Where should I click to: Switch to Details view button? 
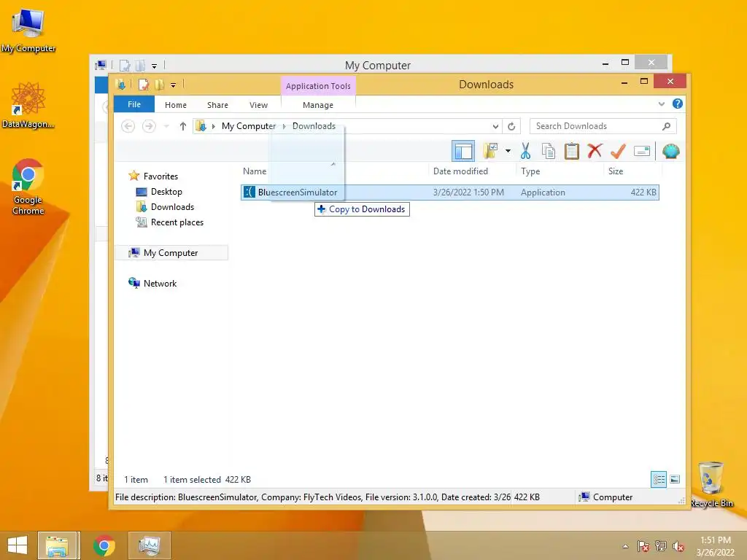[659, 479]
